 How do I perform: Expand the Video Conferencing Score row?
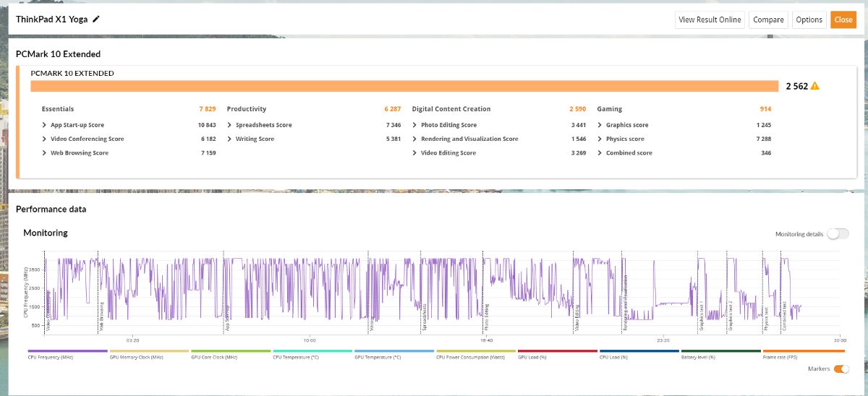[x=45, y=139]
